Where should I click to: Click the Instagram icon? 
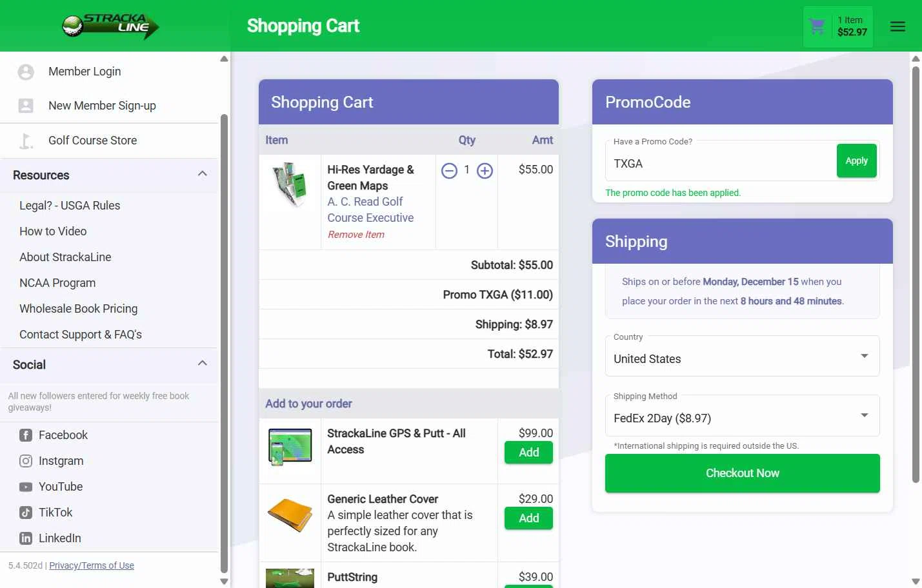(26, 461)
